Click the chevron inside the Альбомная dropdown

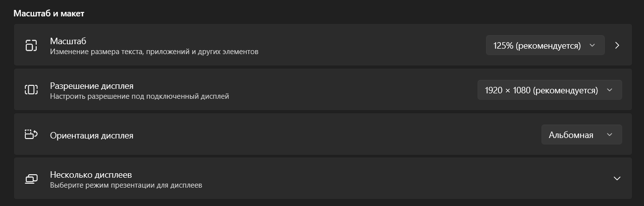point(609,135)
